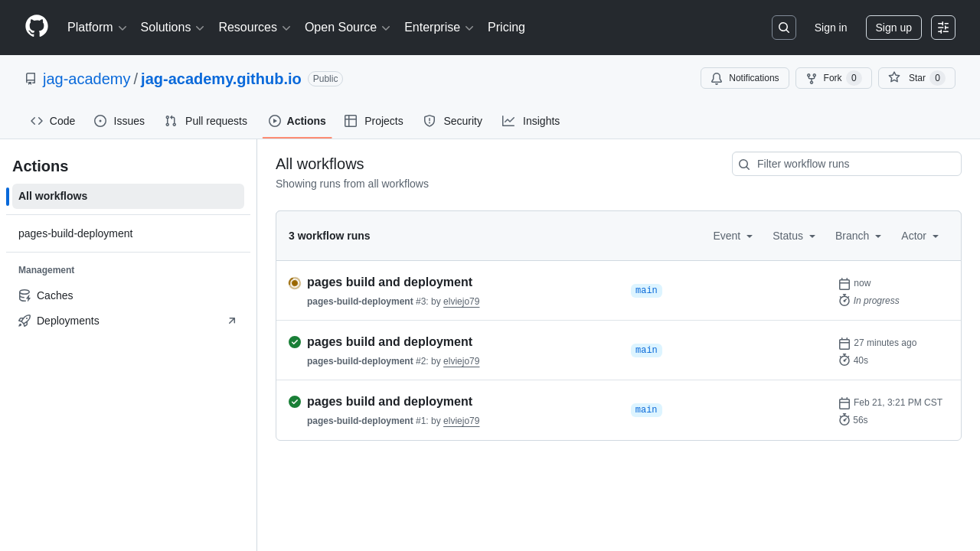This screenshot has height=551, width=980.
Task: Click the Filter workflow runs field
Action: pyautogui.click(x=846, y=164)
